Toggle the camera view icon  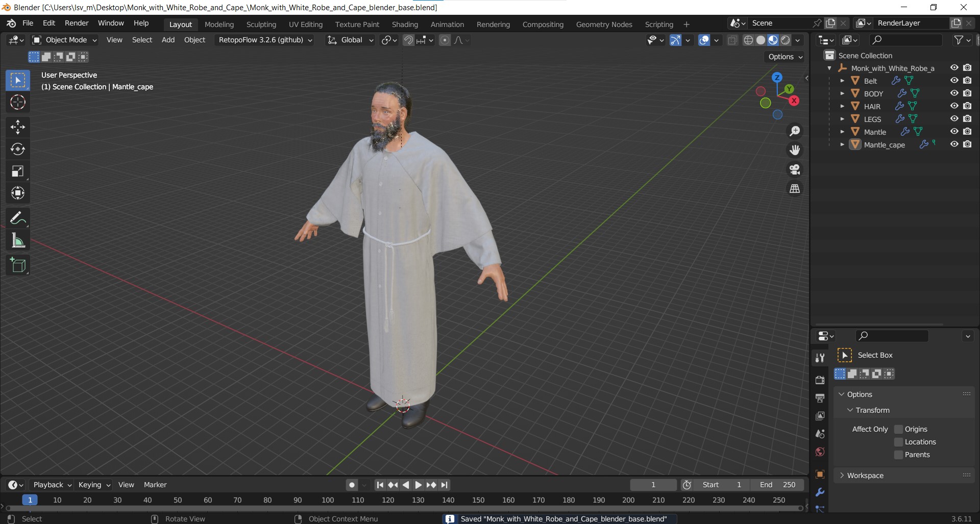coord(795,169)
